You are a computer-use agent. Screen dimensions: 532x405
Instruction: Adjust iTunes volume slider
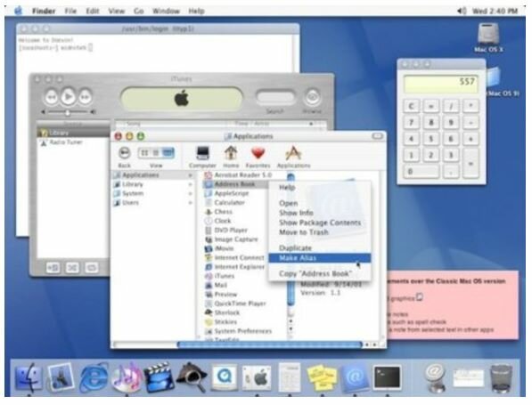[x=69, y=112]
